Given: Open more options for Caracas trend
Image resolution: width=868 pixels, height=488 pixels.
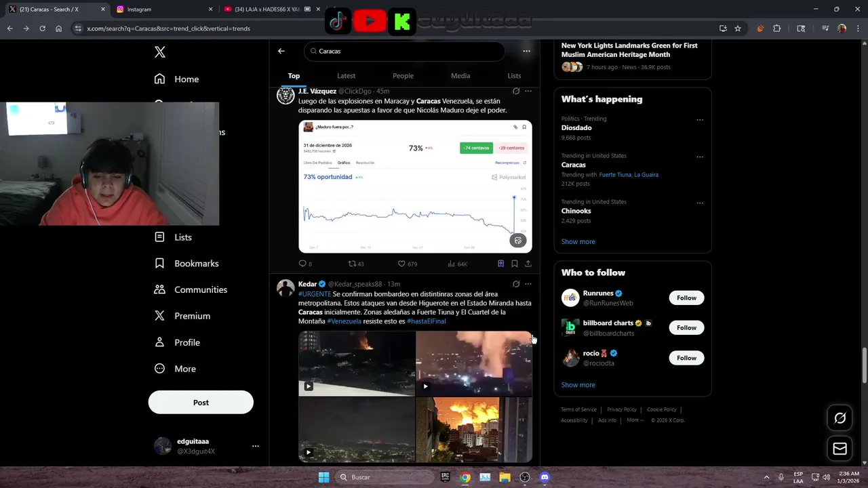Looking at the screenshot, I should click(x=700, y=157).
